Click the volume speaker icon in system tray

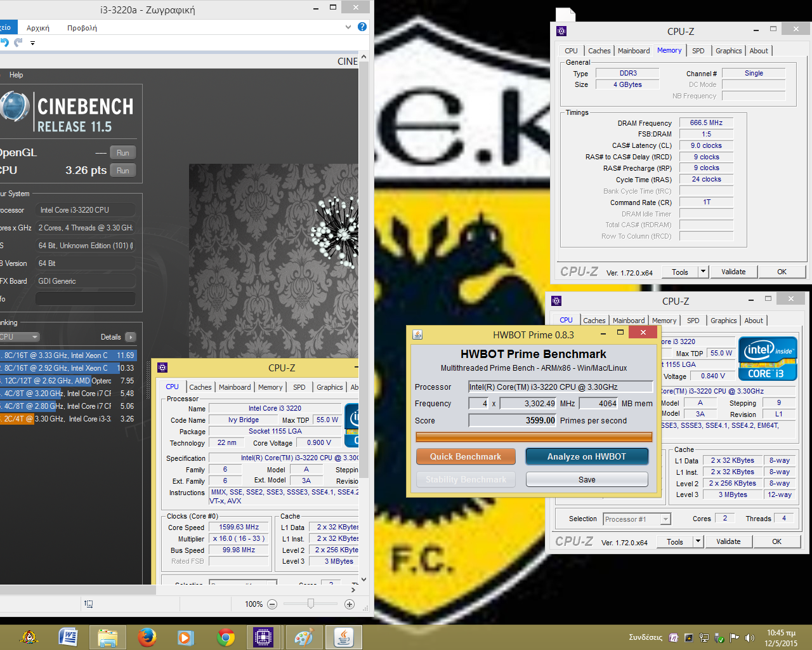749,638
